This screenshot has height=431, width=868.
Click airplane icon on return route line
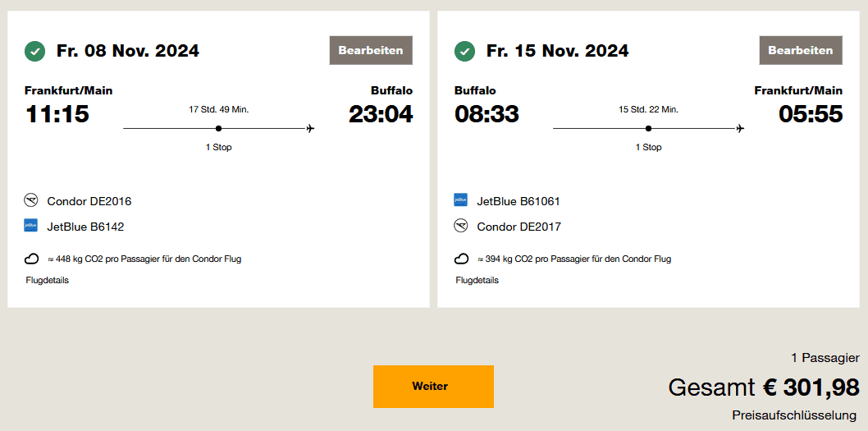740,128
